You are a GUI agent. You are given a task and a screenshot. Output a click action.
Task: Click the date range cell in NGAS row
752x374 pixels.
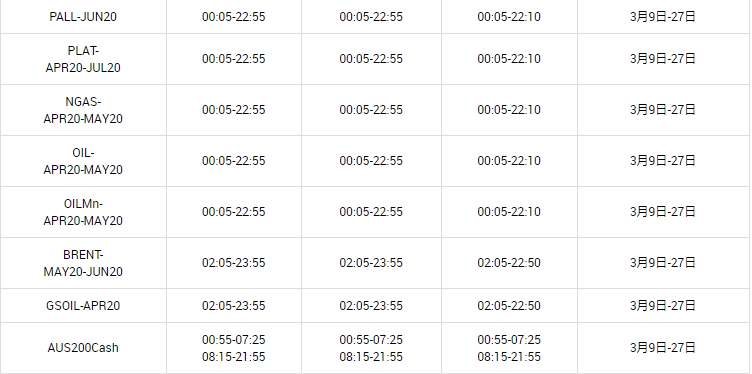pos(663,110)
